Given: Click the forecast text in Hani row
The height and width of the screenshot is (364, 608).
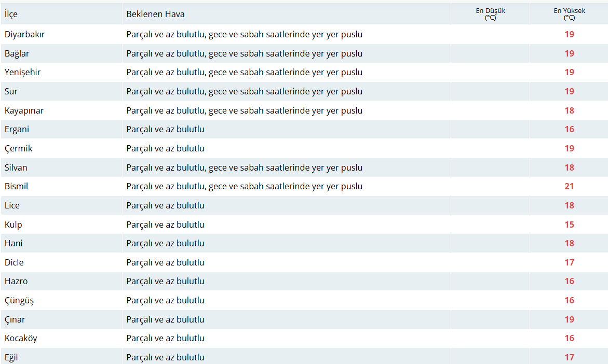Looking at the screenshot, I should pos(165,244).
